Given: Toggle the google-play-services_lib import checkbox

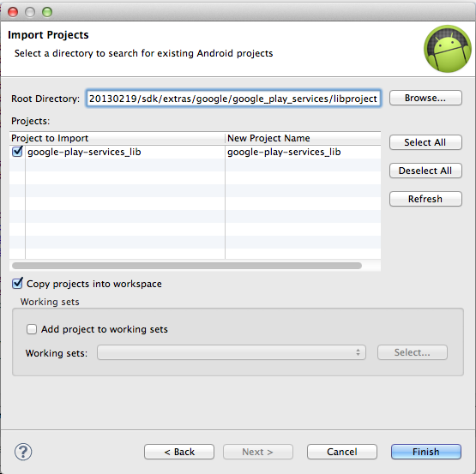Looking at the screenshot, I should pyautogui.click(x=17, y=152).
